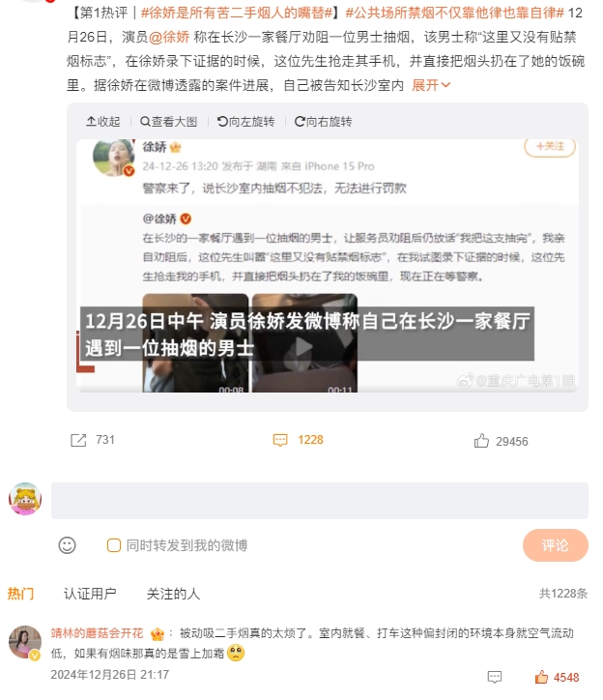
Task: Submit with the orange 评论 button
Action: tap(556, 545)
